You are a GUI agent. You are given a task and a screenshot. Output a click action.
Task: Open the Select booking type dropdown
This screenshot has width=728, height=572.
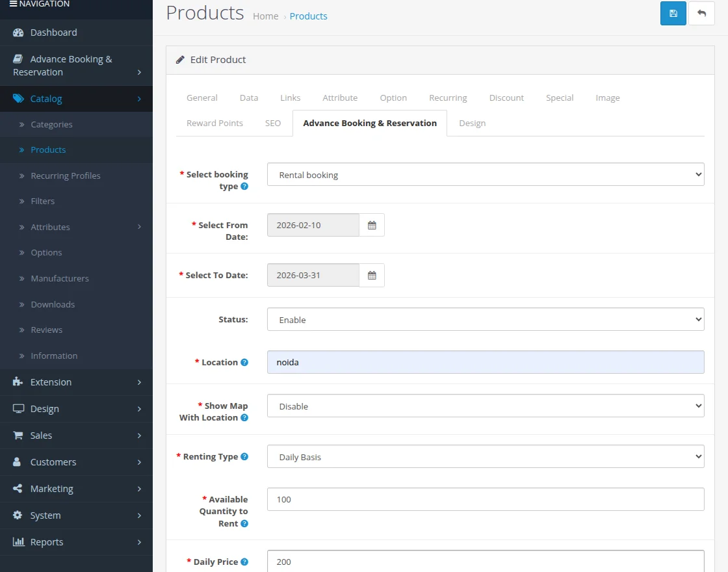485,174
